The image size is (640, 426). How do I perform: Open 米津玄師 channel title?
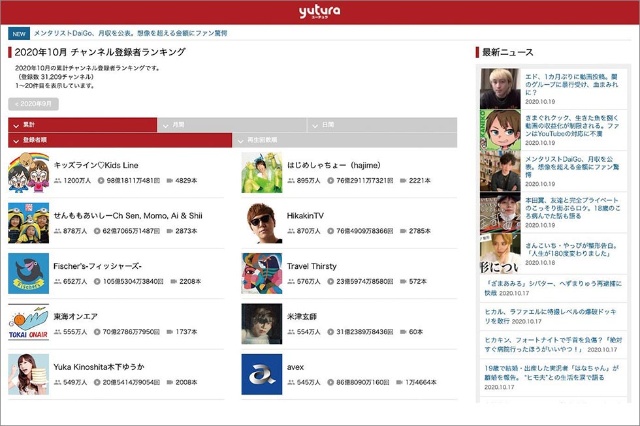coord(302,317)
